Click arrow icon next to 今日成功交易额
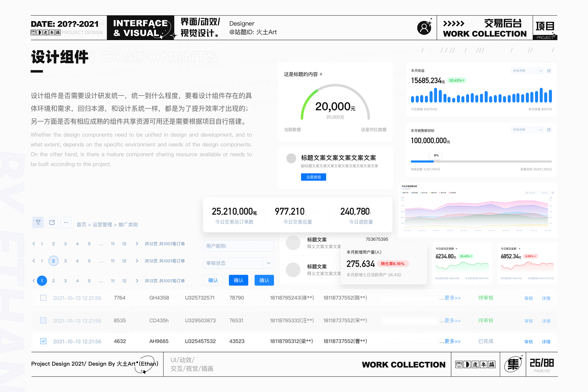Screen dimensions: 588x392 coord(456,248)
